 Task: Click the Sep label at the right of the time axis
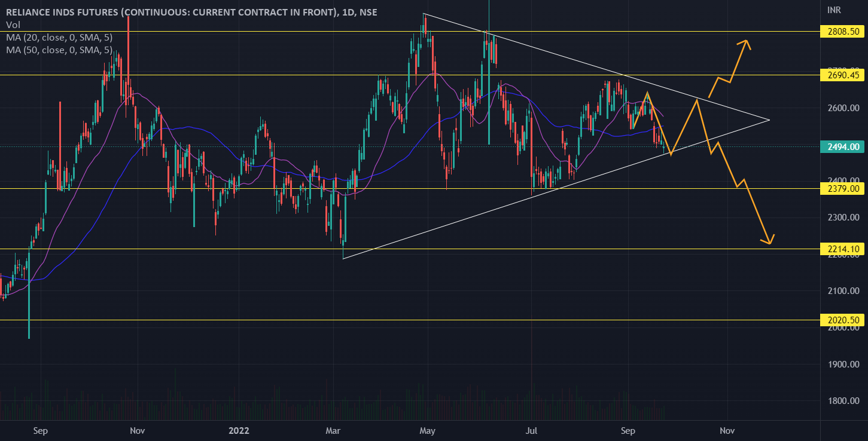click(628, 430)
